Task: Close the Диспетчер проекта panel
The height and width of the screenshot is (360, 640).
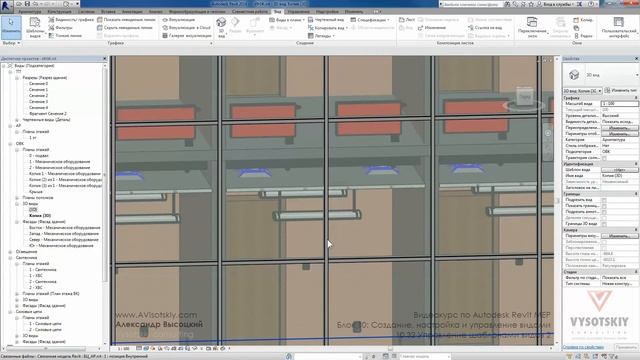Action: (x=104, y=59)
